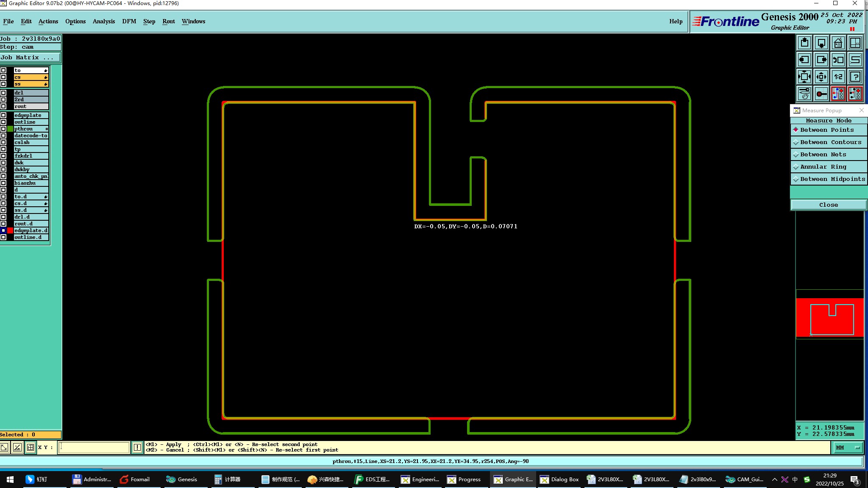This screenshot has height=488, width=868.
Task: Click the zoom in icon with inward arrows
Action: point(804,77)
